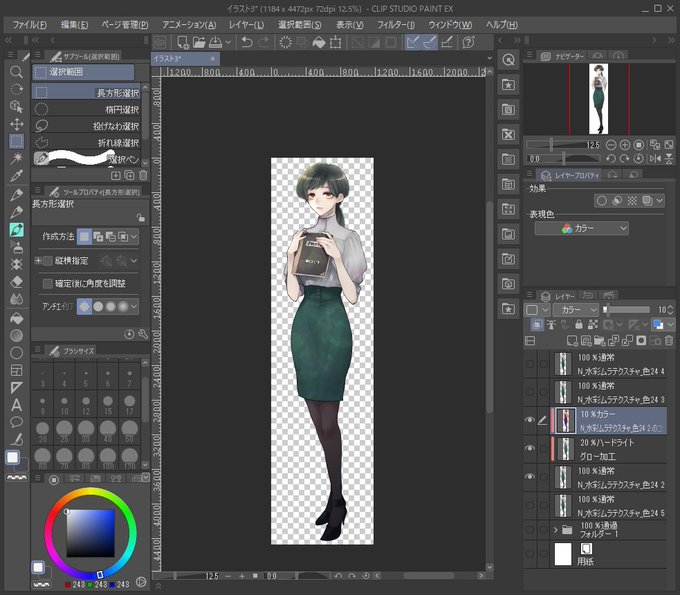The width and height of the screenshot is (680, 595).
Task: Select the Fill bucket tool
Action: pos(16,318)
